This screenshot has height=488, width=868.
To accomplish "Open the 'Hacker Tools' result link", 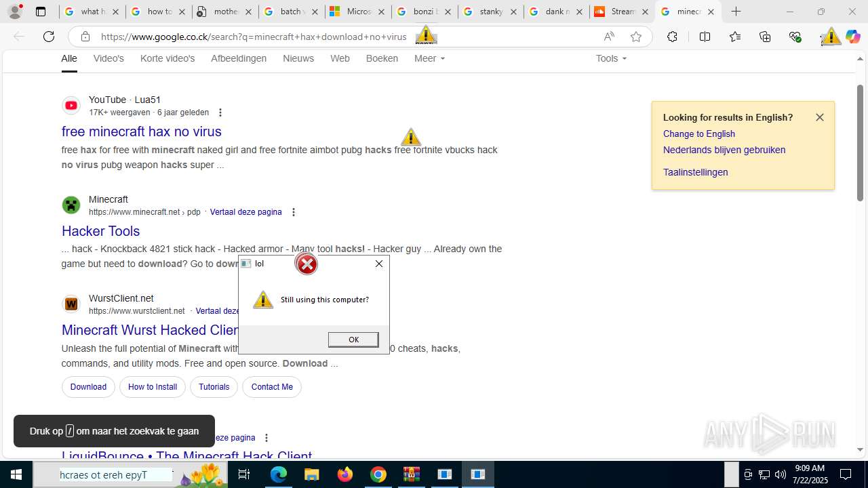I will click(x=100, y=231).
